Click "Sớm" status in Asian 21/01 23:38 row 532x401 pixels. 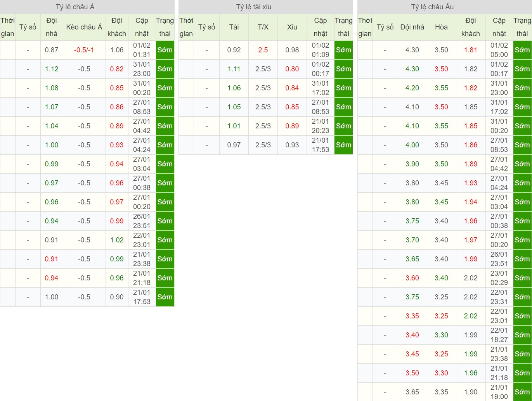pyautogui.click(x=165, y=259)
